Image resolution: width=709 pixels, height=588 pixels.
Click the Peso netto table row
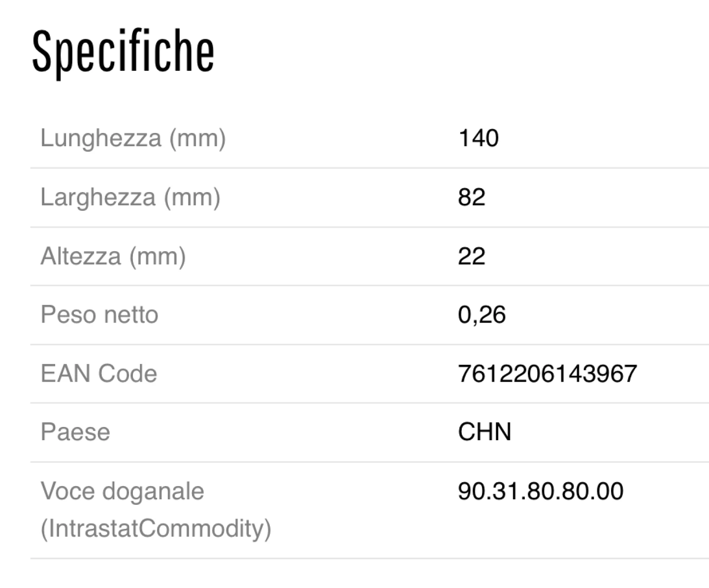pos(370,315)
